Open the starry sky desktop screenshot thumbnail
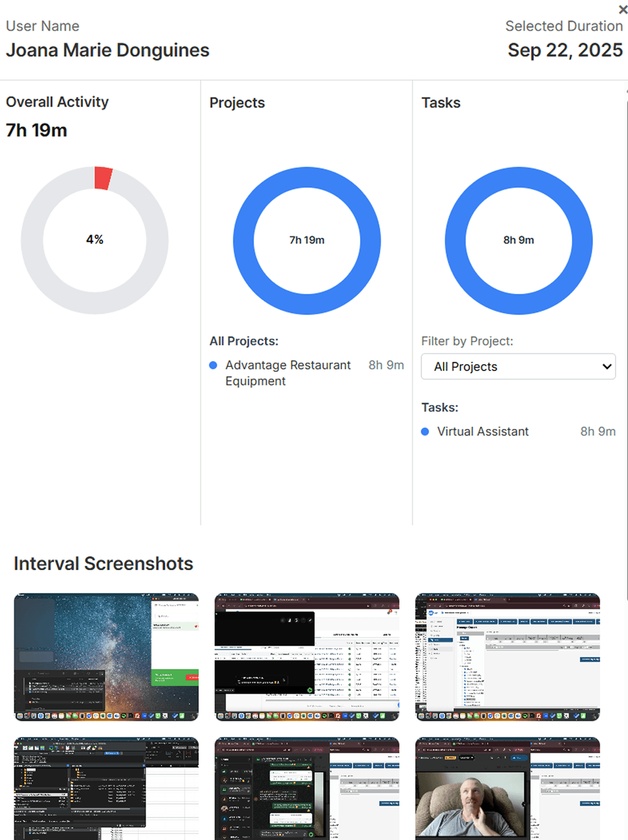The image size is (628, 840). (x=106, y=657)
